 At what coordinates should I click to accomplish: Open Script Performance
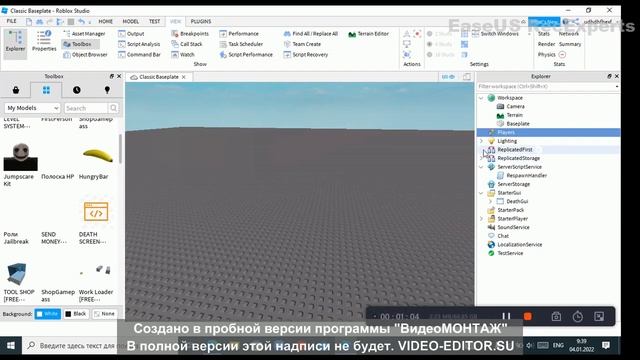click(246, 55)
